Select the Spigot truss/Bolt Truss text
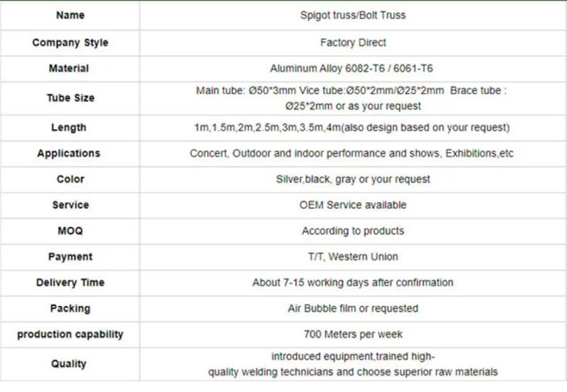567x392 pixels. (352, 15)
